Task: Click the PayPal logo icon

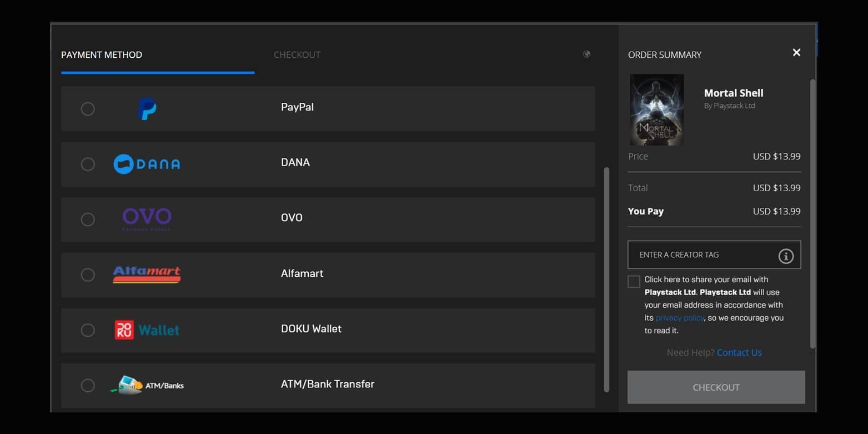Action: (147, 109)
